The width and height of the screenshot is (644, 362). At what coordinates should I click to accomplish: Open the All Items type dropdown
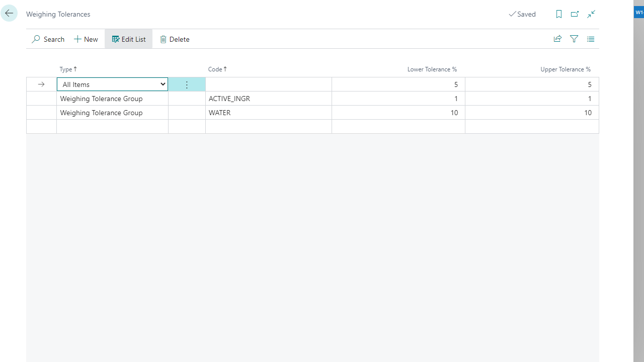[x=112, y=84]
